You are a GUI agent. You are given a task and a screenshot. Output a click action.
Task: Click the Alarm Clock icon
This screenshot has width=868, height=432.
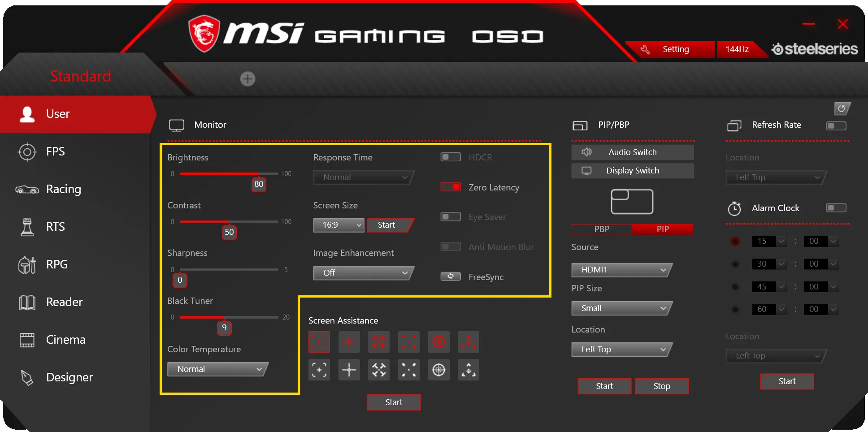pos(734,208)
